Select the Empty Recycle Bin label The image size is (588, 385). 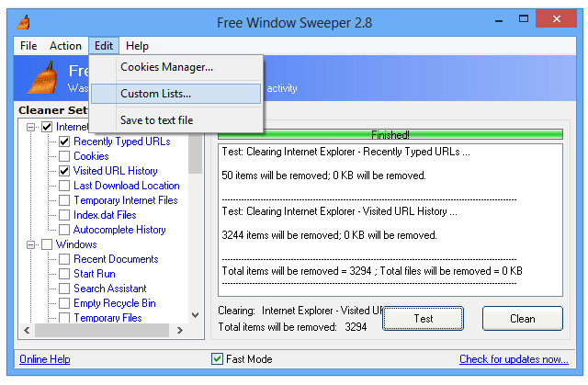(115, 303)
